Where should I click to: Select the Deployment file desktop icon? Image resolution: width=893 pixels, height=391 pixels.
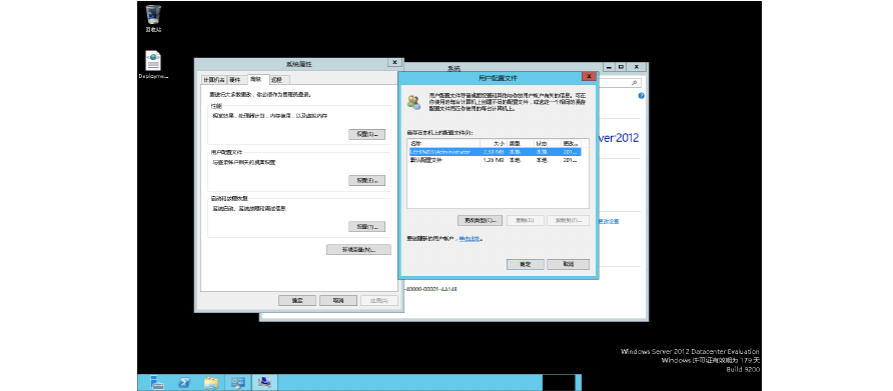[x=153, y=64]
